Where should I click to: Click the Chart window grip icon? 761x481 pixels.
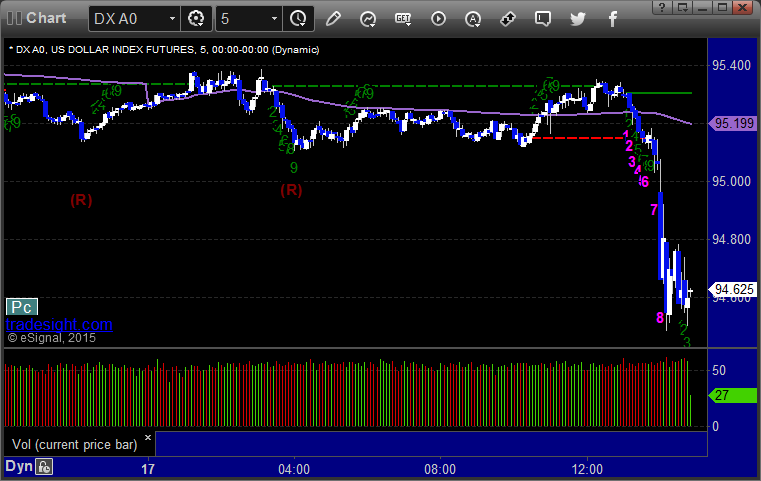(x=14, y=18)
